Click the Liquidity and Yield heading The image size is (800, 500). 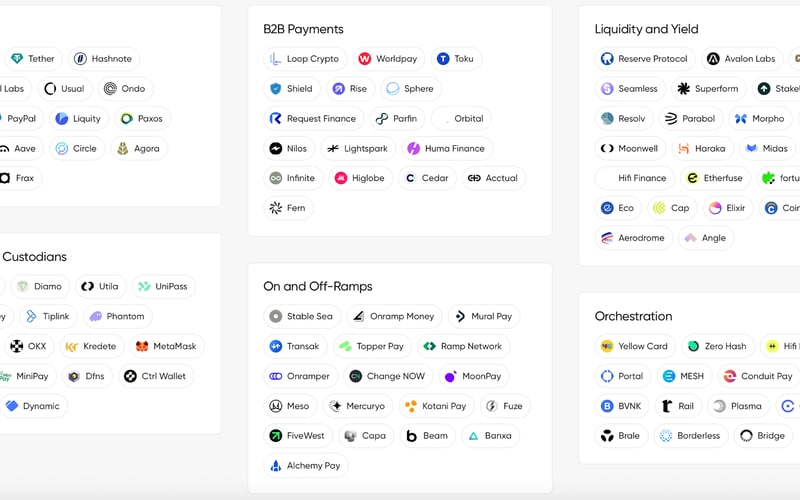point(646,29)
